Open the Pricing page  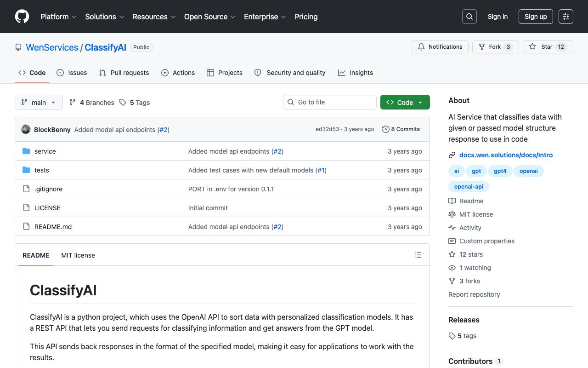(x=306, y=17)
